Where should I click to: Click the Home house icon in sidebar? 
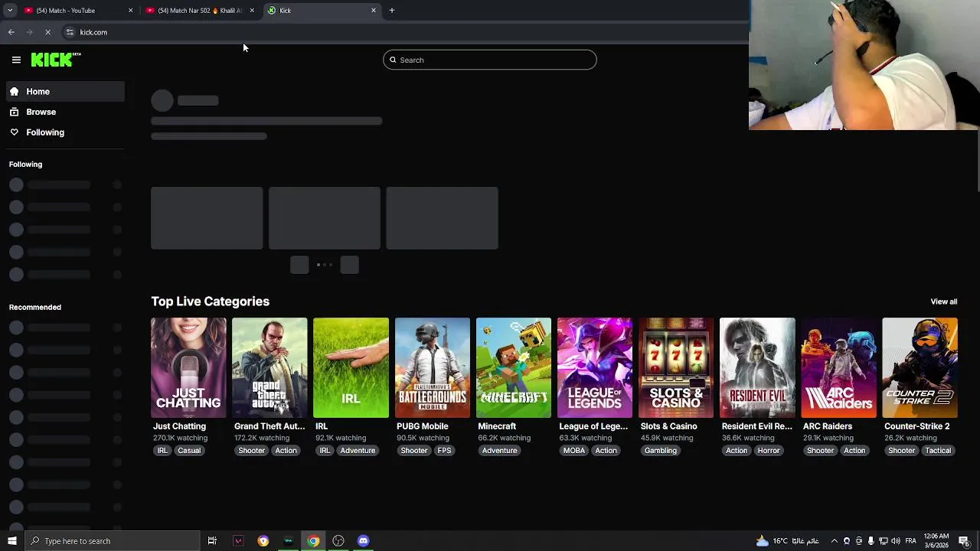click(x=14, y=91)
